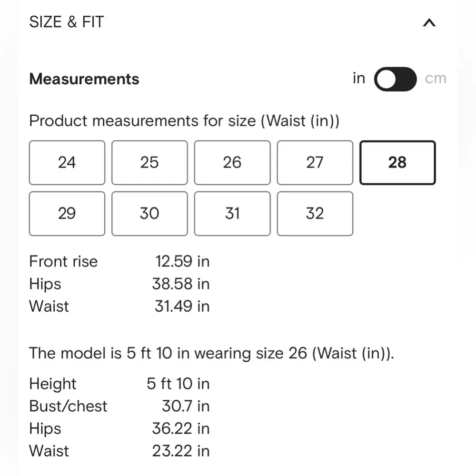Choose waist size 29
476x476 pixels.
click(67, 213)
